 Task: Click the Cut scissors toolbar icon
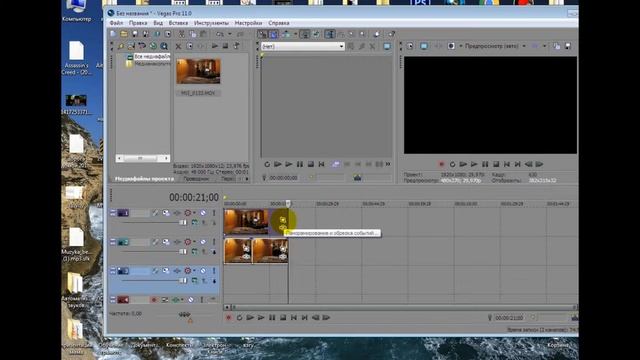[x=181, y=34]
